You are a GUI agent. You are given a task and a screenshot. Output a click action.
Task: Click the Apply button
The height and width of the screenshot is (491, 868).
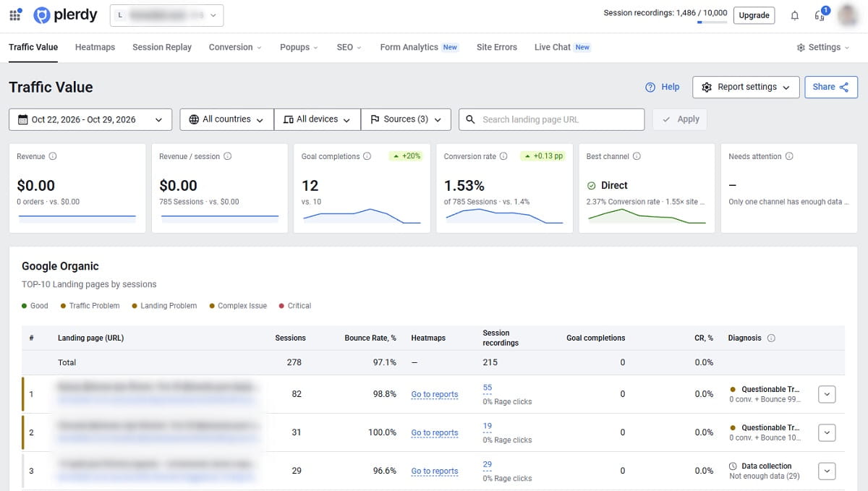click(x=680, y=119)
